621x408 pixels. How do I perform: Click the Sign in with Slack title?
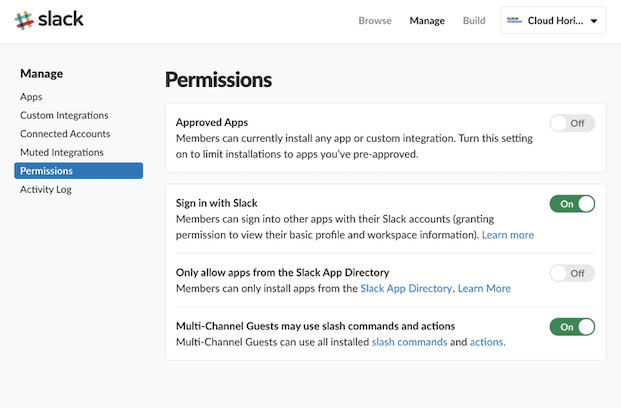coord(217,203)
